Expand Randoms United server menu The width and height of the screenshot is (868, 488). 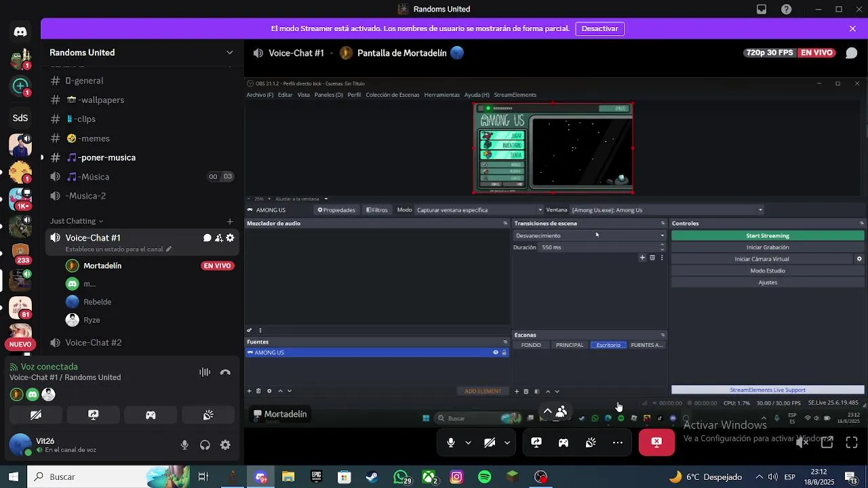click(230, 53)
